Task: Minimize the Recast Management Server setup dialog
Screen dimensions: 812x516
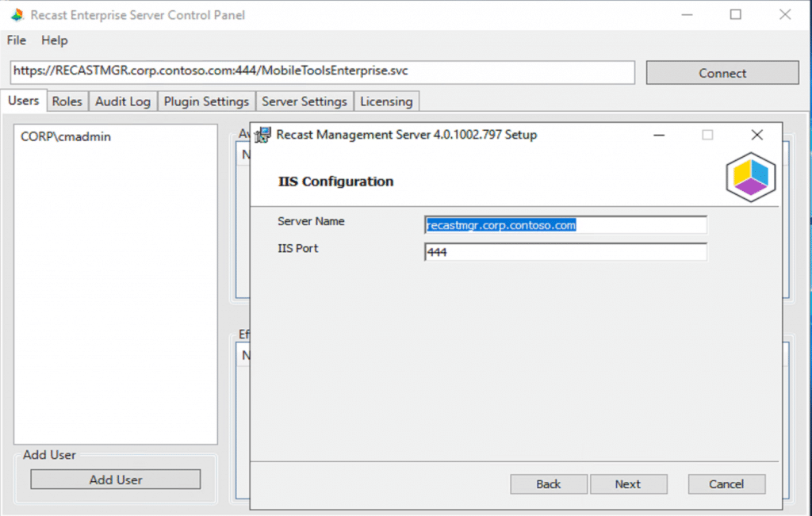Action: (659, 135)
